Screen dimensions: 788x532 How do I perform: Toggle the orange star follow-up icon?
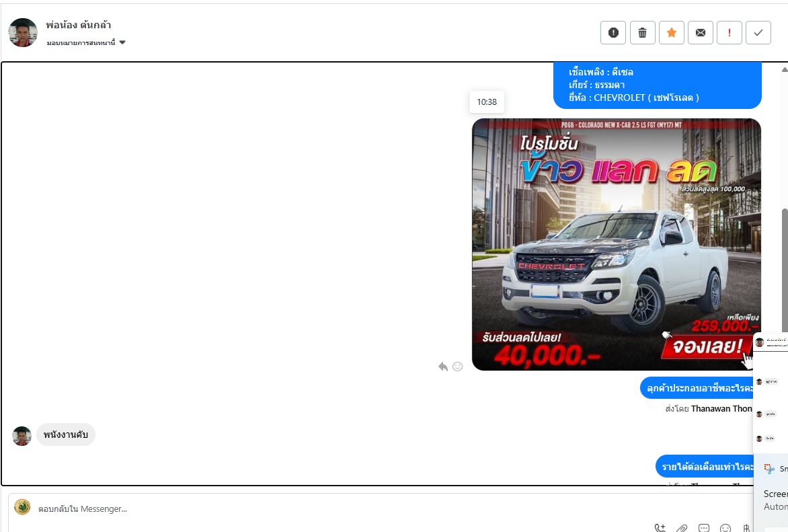pyautogui.click(x=672, y=33)
